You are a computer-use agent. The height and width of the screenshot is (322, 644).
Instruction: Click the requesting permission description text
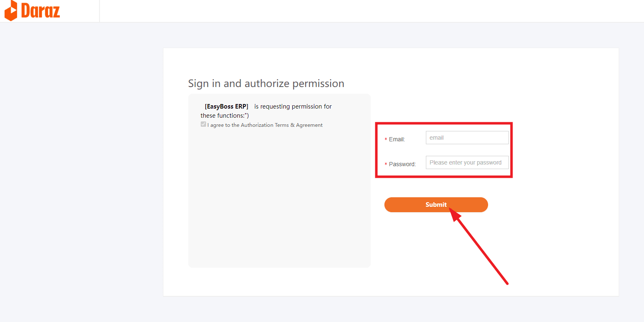[x=266, y=111]
